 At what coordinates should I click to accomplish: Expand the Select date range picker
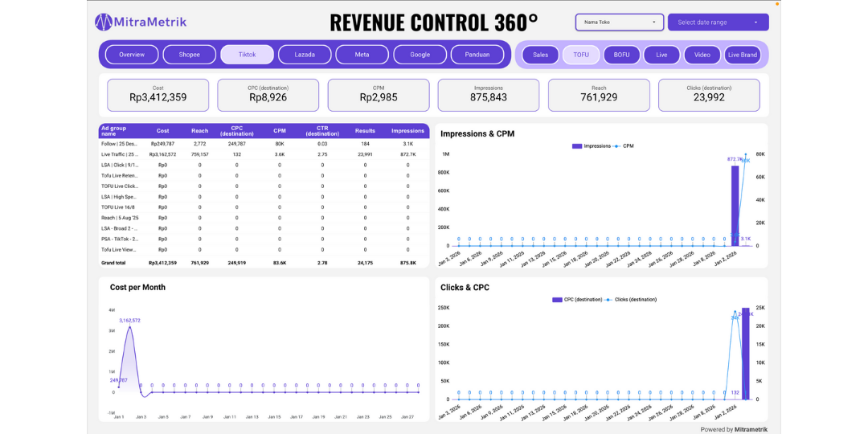pyautogui.click(x=718, y=23)
